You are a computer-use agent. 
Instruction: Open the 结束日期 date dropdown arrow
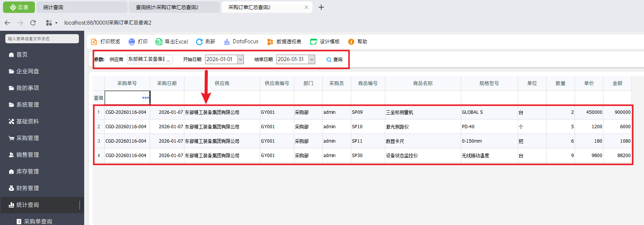coord(312,60)
